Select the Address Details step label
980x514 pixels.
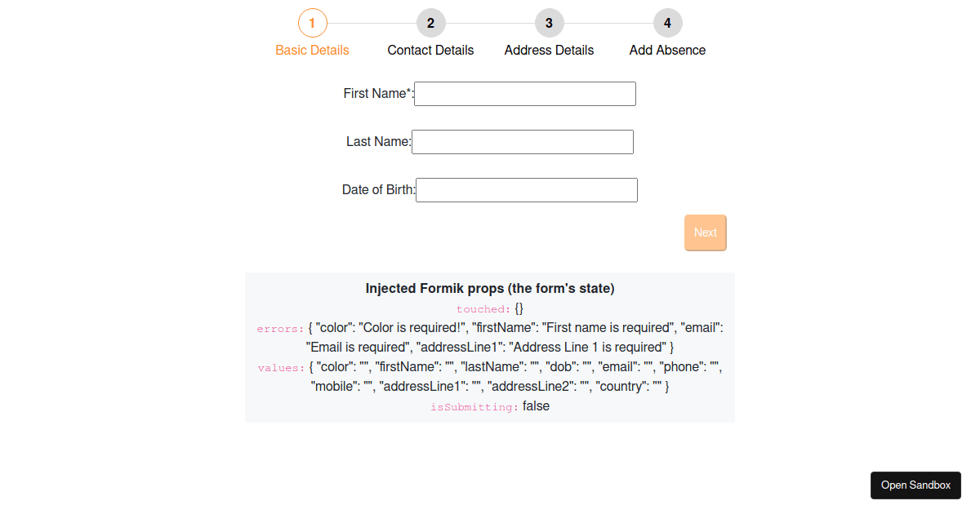coord(549,50)
